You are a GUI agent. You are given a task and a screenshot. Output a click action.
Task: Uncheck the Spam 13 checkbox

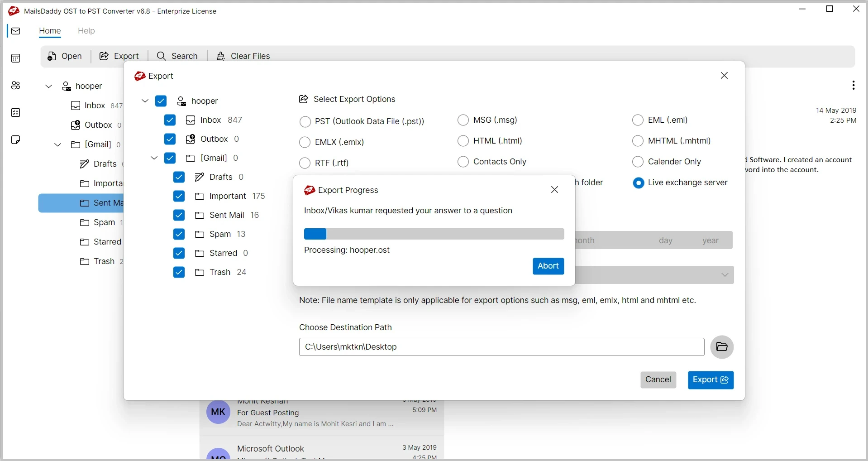pos(179,234)
